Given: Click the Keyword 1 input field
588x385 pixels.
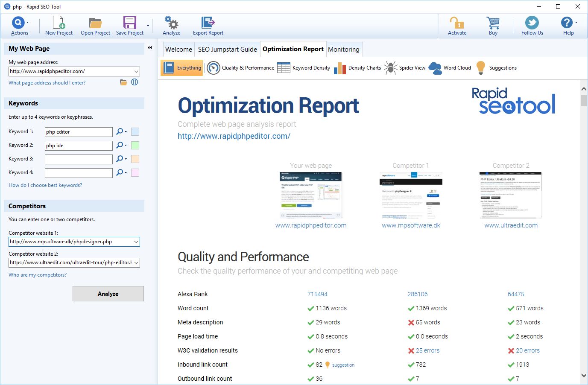Looking at the screenshot, I should click(x=79, y=132).
